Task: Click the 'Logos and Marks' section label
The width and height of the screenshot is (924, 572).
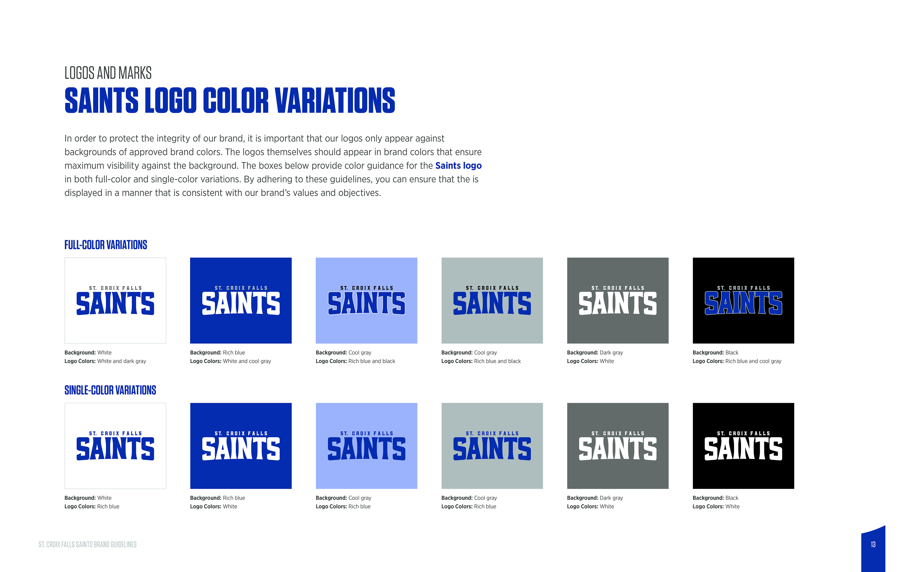Action: [x=108, y=73]
